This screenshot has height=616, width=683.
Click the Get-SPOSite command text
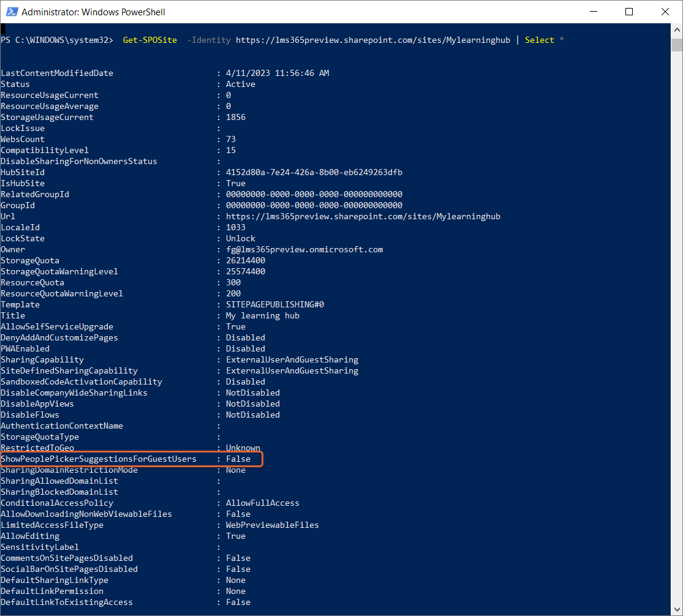click(150, 40)
